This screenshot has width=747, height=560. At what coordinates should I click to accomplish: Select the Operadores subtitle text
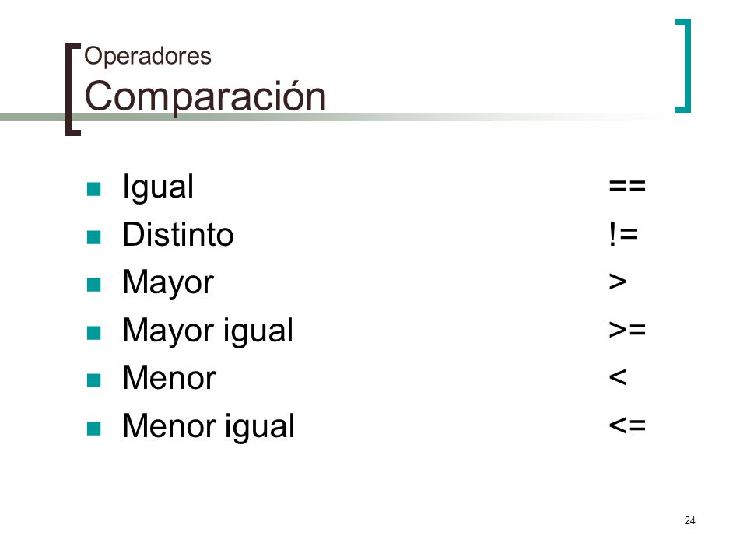coord(148,57)
